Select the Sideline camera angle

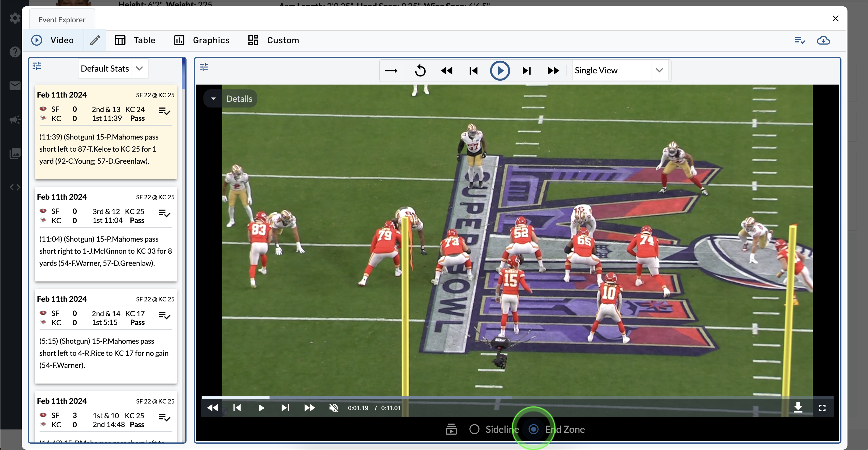click(x=474, y=429)
